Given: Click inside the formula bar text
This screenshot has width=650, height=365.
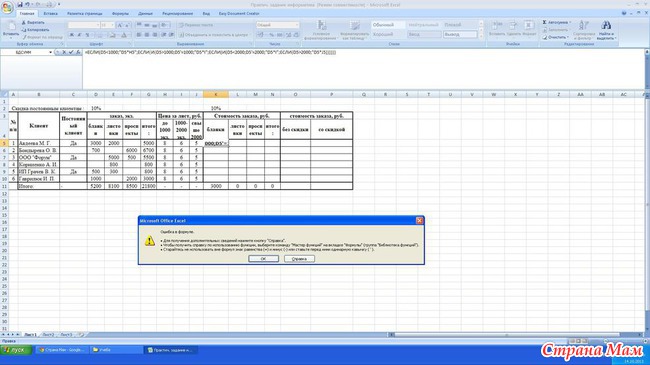Looking at the screenshot, I should click(210, 52).
